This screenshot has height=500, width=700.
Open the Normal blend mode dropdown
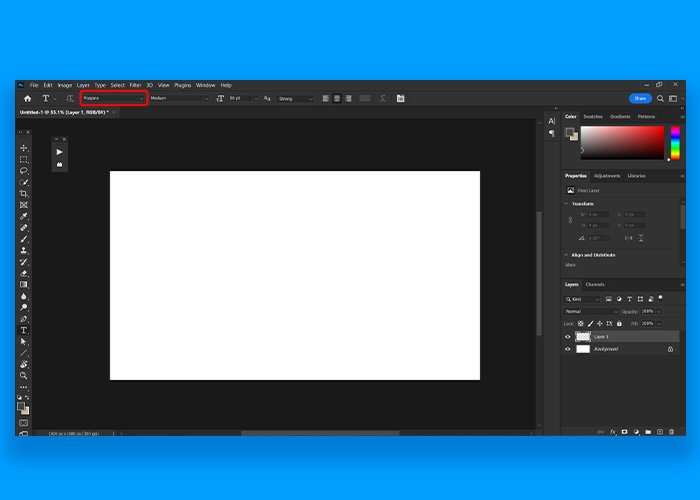click(x=591, y=312)
